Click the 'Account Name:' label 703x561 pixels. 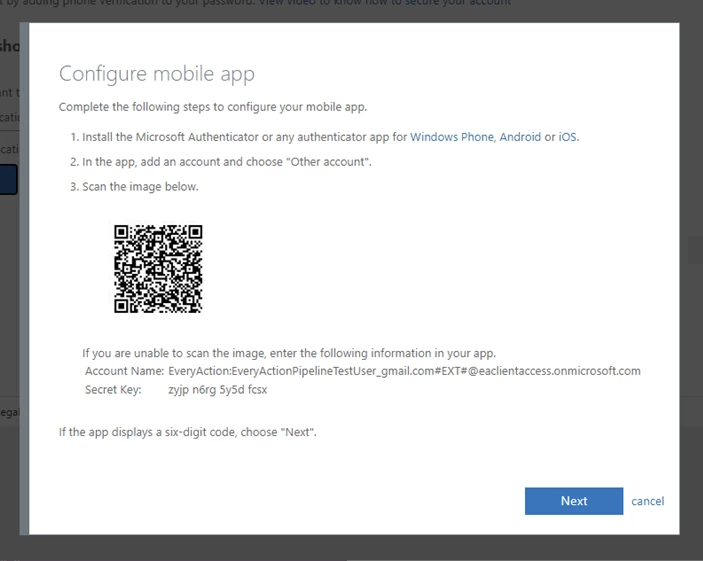coord(124,371)
